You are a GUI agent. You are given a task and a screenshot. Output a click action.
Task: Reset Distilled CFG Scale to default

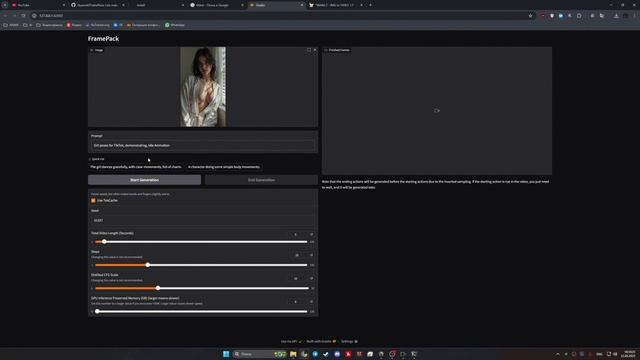coord(311,278)
